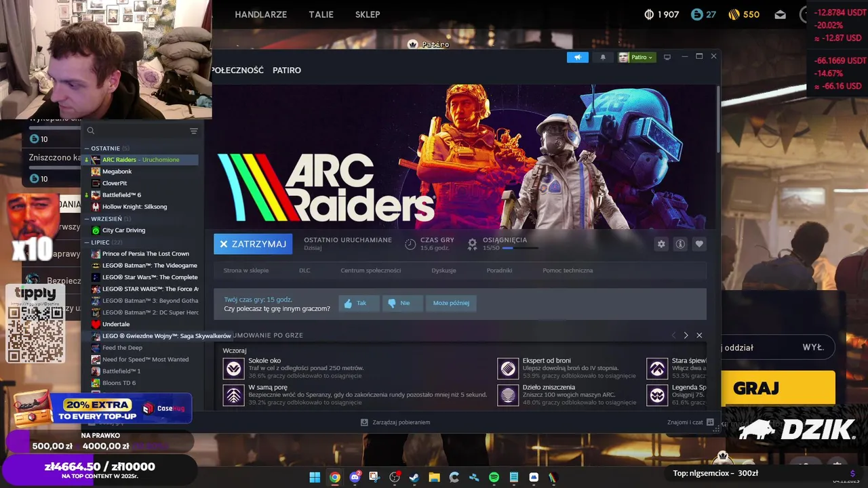Viewport: 868px width, 488px height.
Task: Open ARC Raiders game settings gear
Action: [661, 244]
